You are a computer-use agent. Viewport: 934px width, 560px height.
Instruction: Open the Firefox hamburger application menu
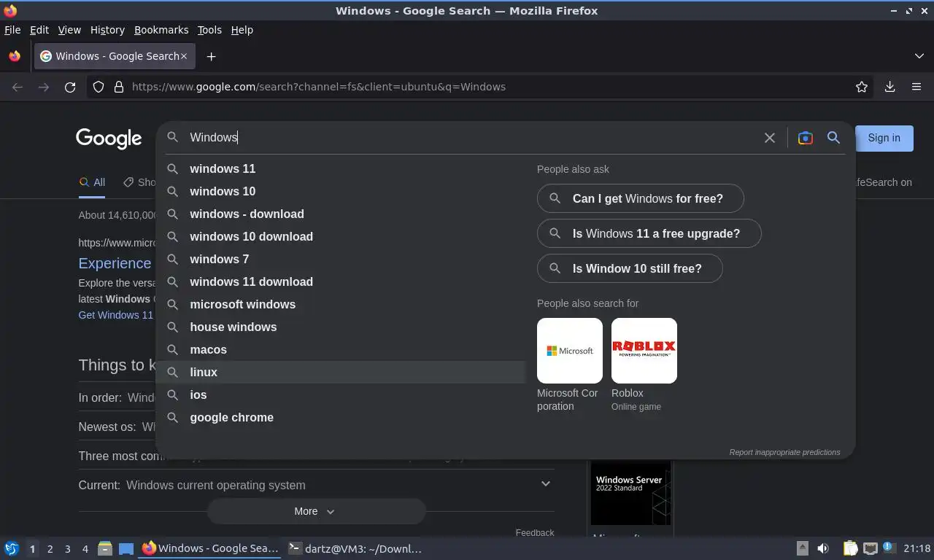click(x=916, y=87)
